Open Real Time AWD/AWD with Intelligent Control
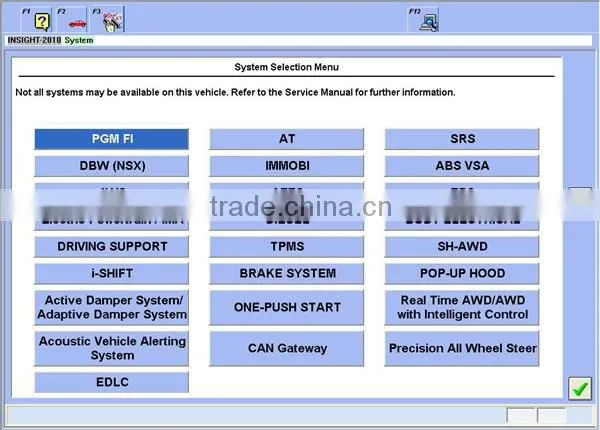 point(462,308)
